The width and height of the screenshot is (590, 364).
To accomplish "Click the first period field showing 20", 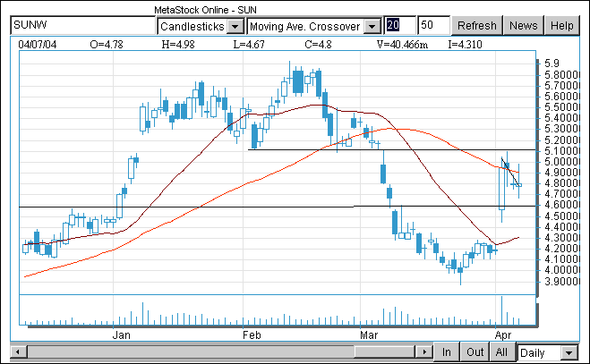I will 399,25.
